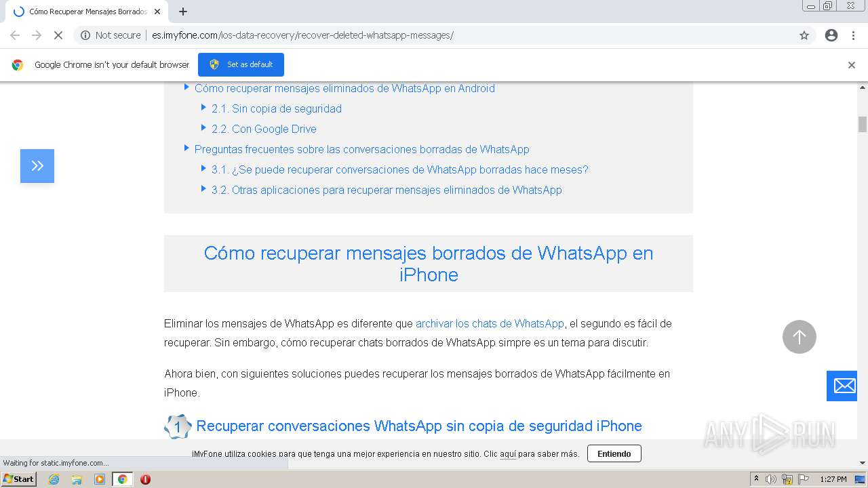Show hidden system tray icons

click(x=756, y=479)
